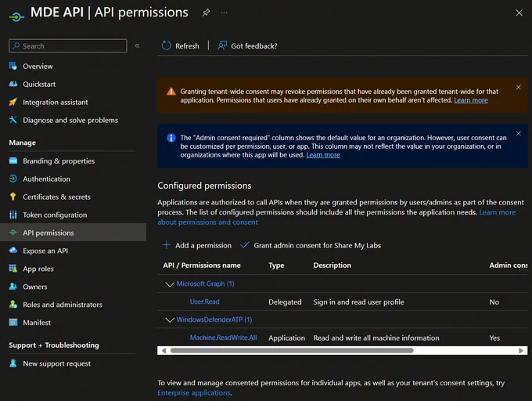Screen dimensions: 532x401
Task: Open the Machine.ReadWrite.All permission link
Action: point(223,338)
